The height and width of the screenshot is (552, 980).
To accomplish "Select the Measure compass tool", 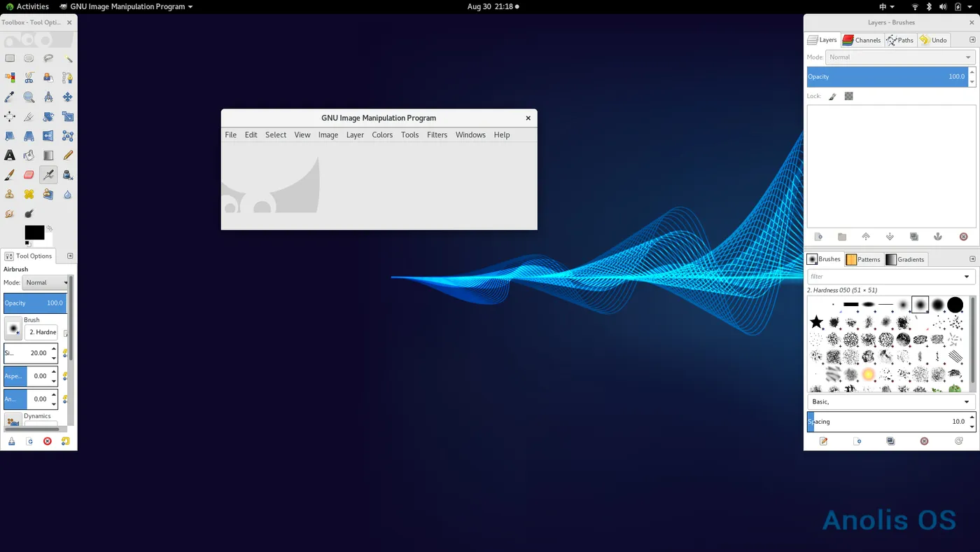I will pos(48,97).
